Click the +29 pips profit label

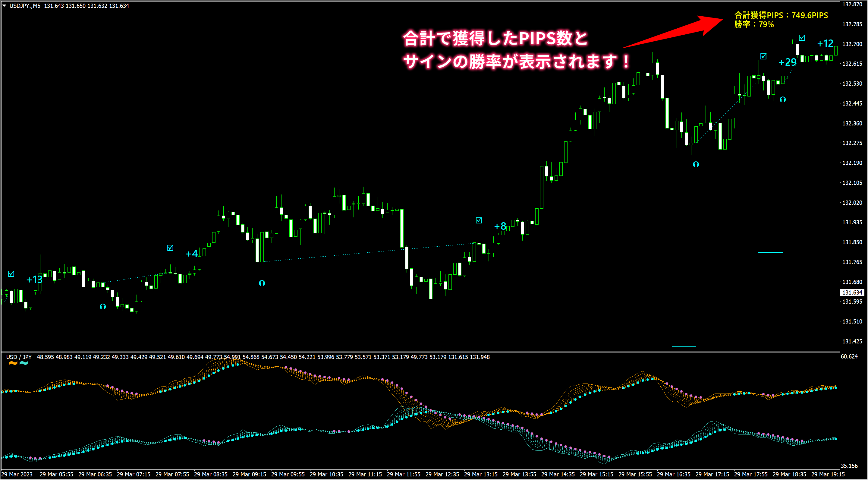(x=787, y=62)
